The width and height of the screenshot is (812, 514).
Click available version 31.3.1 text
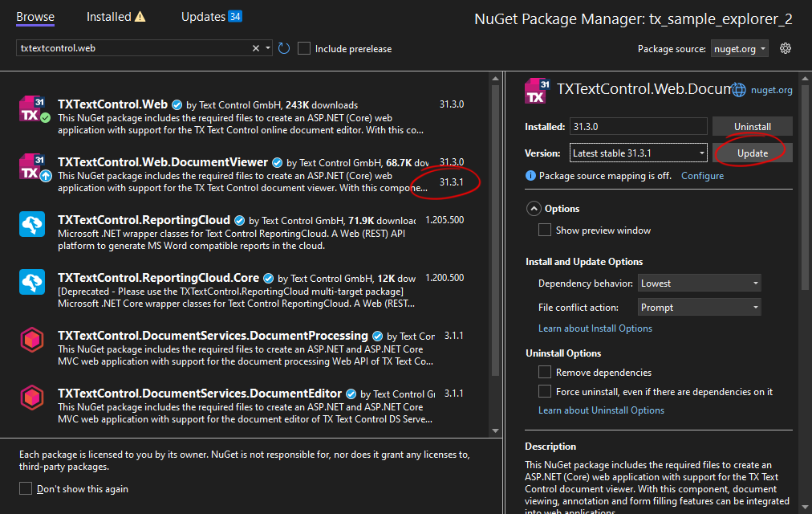(451, 182)
